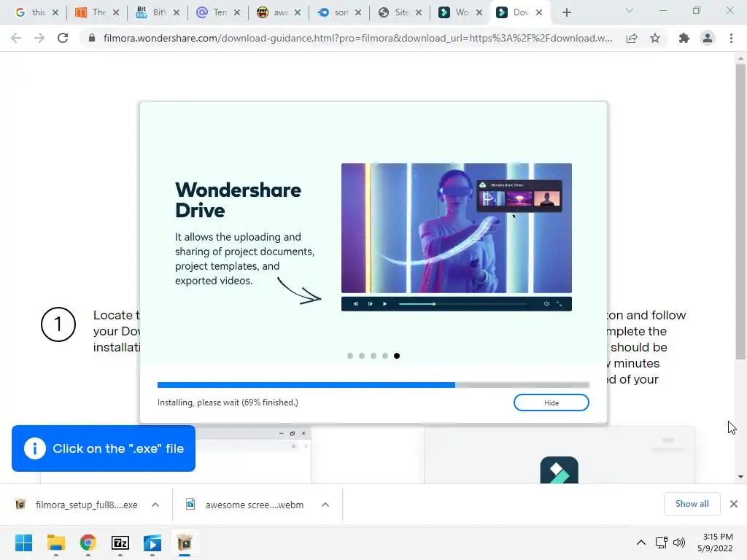
Task: Click the network tray icon
Action: click(661, 542)
